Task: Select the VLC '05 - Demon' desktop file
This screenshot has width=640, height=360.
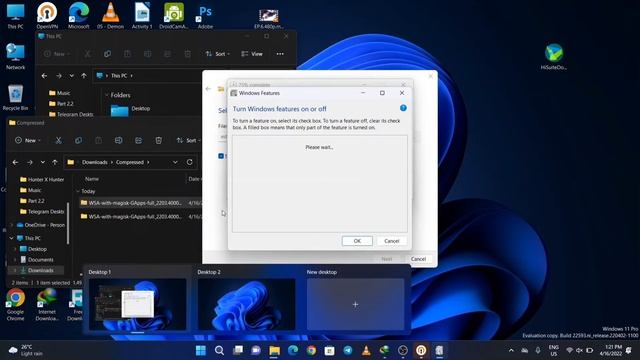Action: (110, 16)
